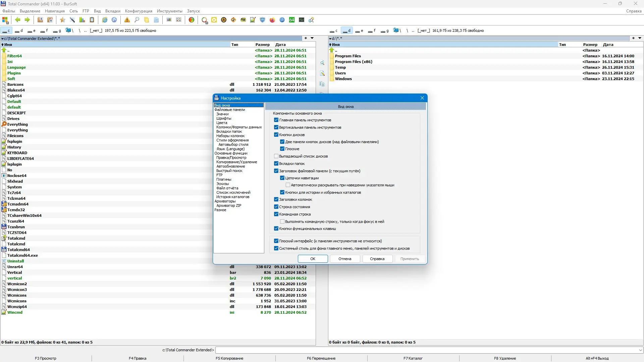The width and height of the screenshot is (644, 362).
Task: Open the Конфигурация menu
Action: coord(139,11)
